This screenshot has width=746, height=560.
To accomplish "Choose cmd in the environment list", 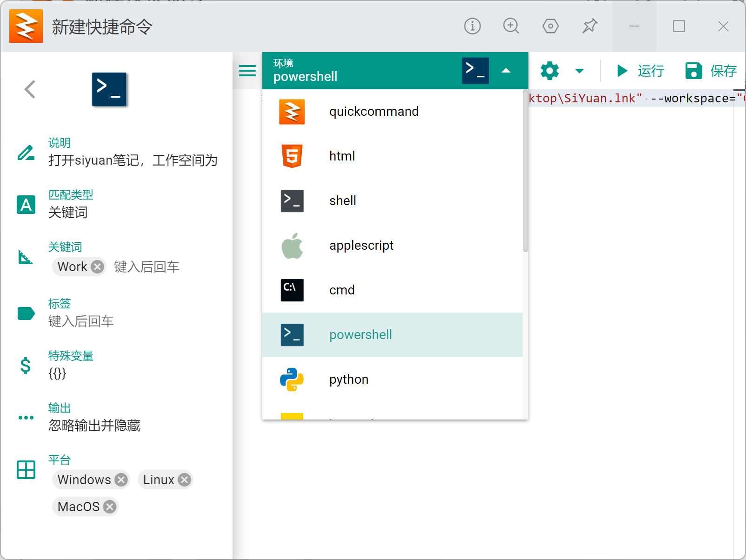I will (x=342, y=290).
